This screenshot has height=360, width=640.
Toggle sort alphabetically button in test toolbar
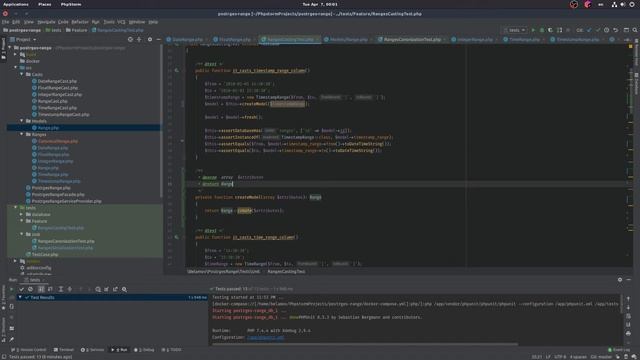pyautogui.click(x=41, y=289)
